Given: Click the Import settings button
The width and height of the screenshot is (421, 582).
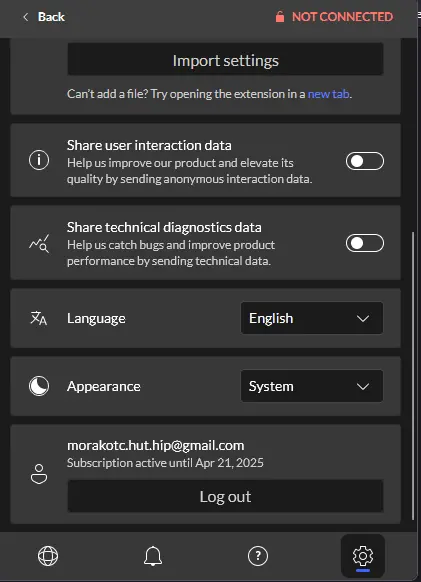Looking at the screenshot, I should pos(225,59).
